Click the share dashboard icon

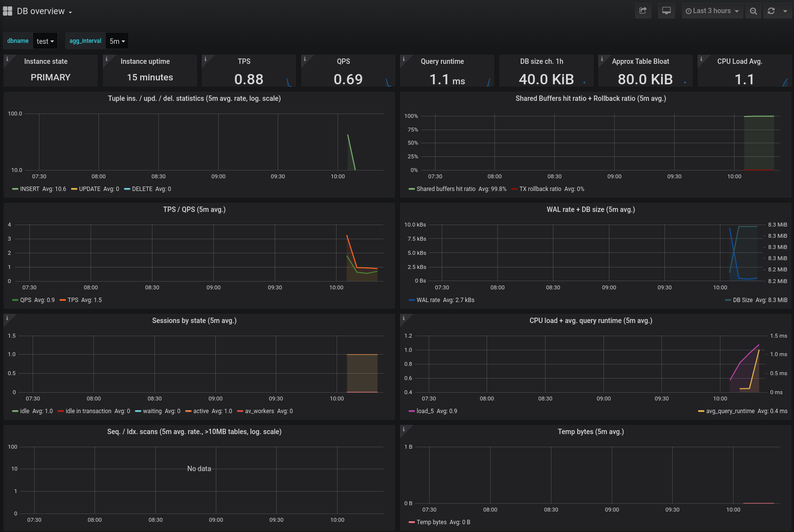[x=643, y=11]
